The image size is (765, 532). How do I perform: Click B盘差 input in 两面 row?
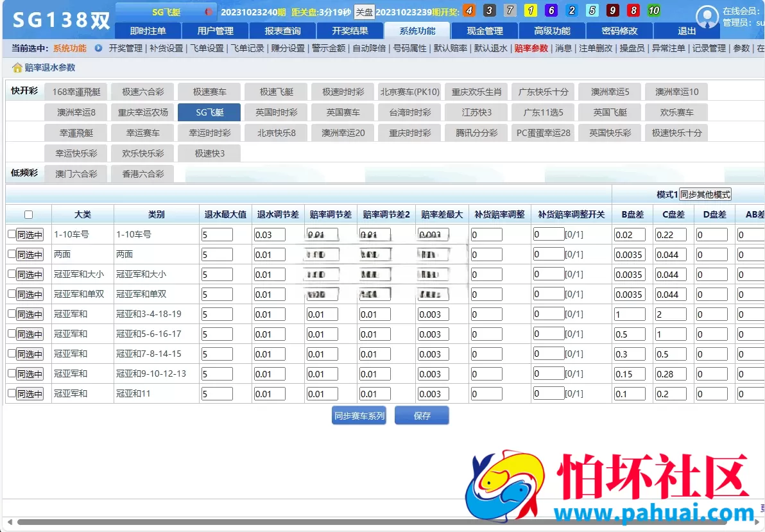click(x=630, y=254)
